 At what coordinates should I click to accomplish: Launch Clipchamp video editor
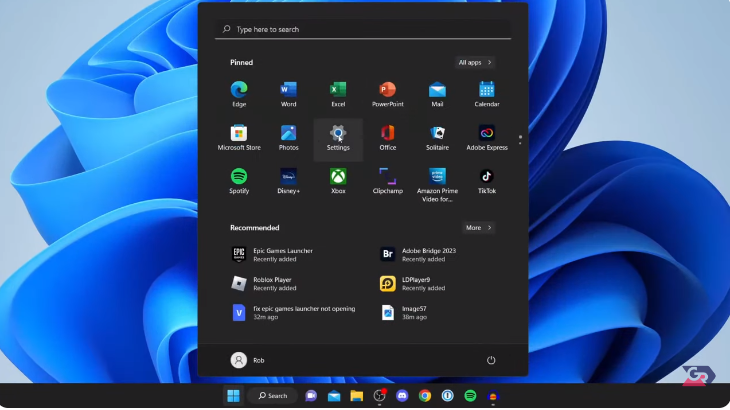[387, 181]
